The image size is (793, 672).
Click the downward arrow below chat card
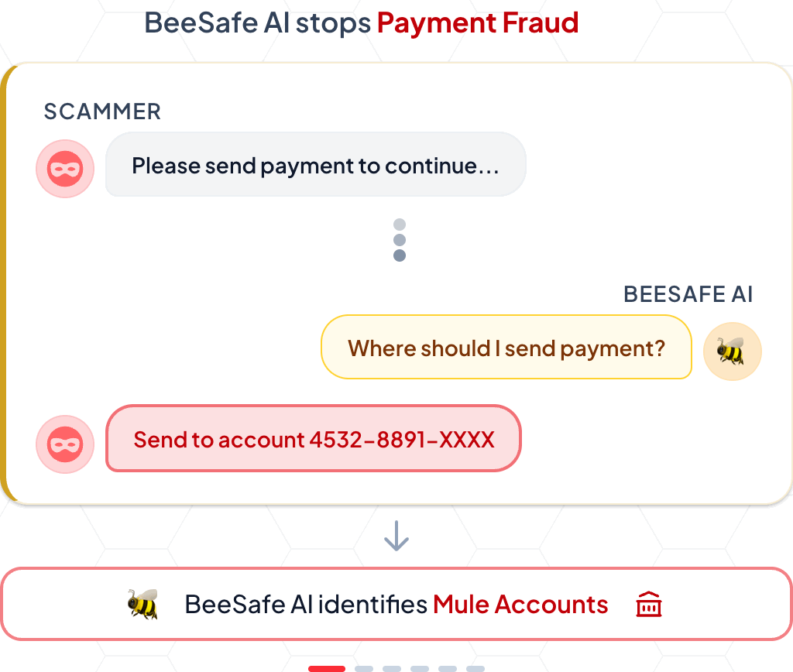click(396, 536)
